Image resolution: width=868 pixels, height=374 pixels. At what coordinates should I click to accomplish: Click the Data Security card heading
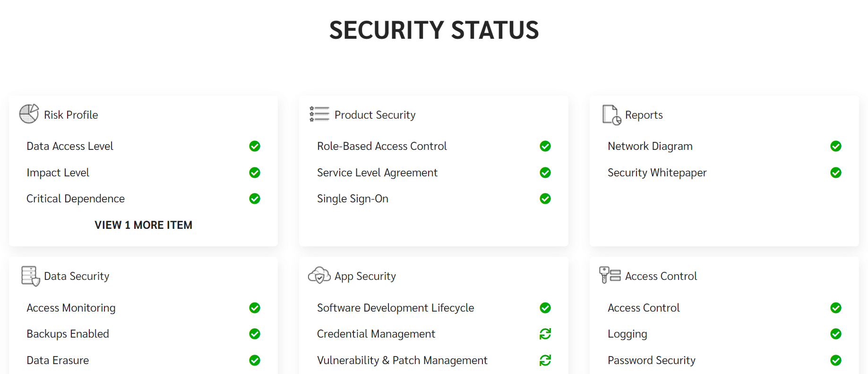point(77,276)
